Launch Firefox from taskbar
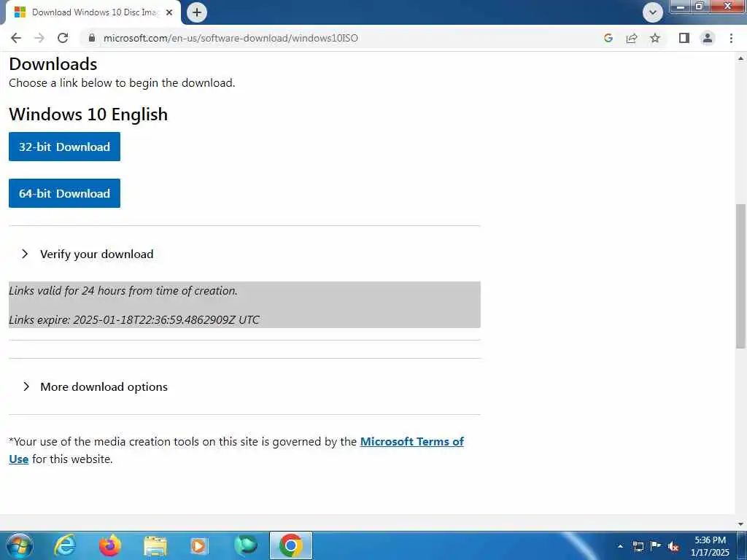This screenshot has height=560, width=747. [x=110, y=545]
